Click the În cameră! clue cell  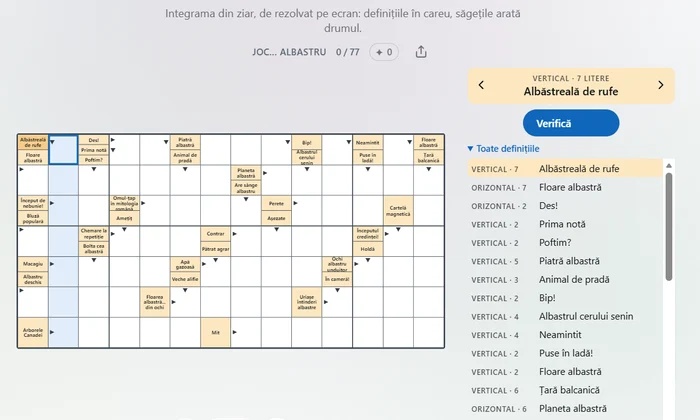(x=337, y=279)
